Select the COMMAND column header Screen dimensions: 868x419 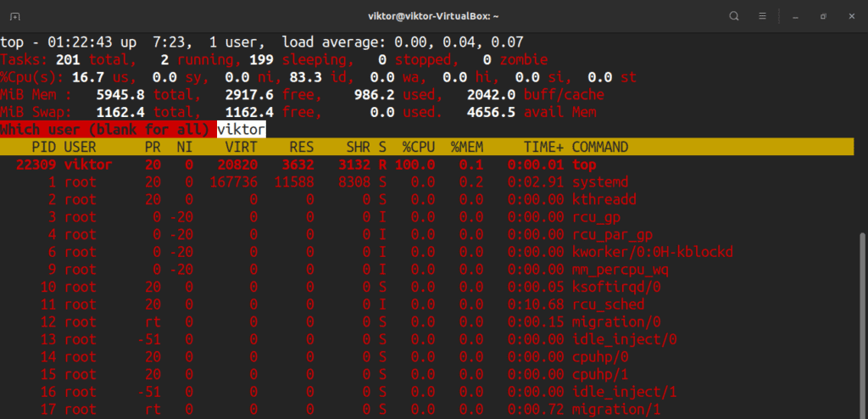[x=600, y=148]
